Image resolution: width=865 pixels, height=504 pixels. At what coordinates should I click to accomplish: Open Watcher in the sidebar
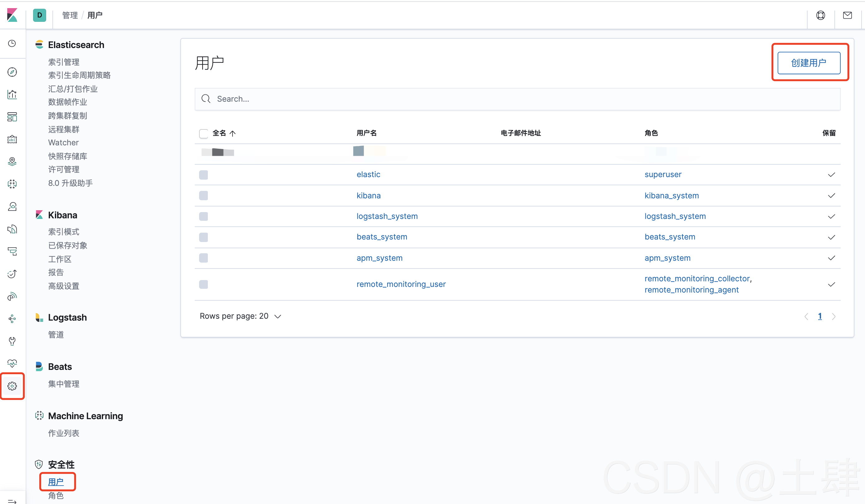[63, 143]
